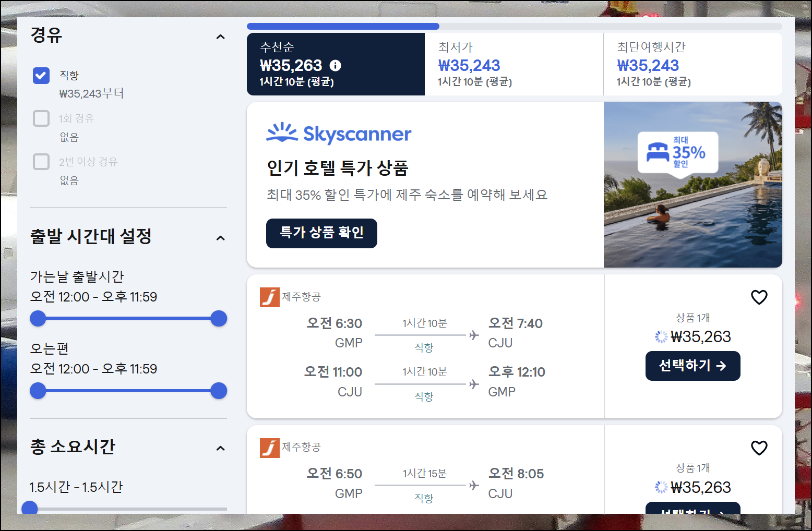
Task: Click the right handle of 가는날 출발시간 slider
Action: [x=219, y=318]
